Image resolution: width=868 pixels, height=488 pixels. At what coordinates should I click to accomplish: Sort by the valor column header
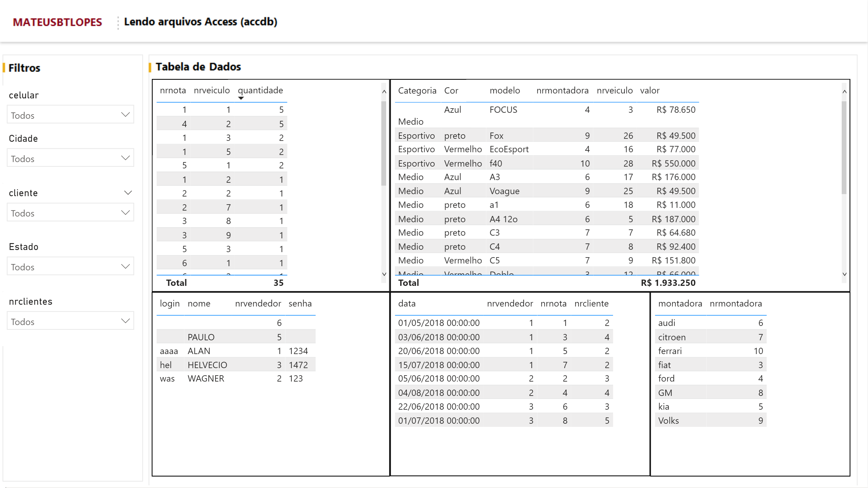650,90
